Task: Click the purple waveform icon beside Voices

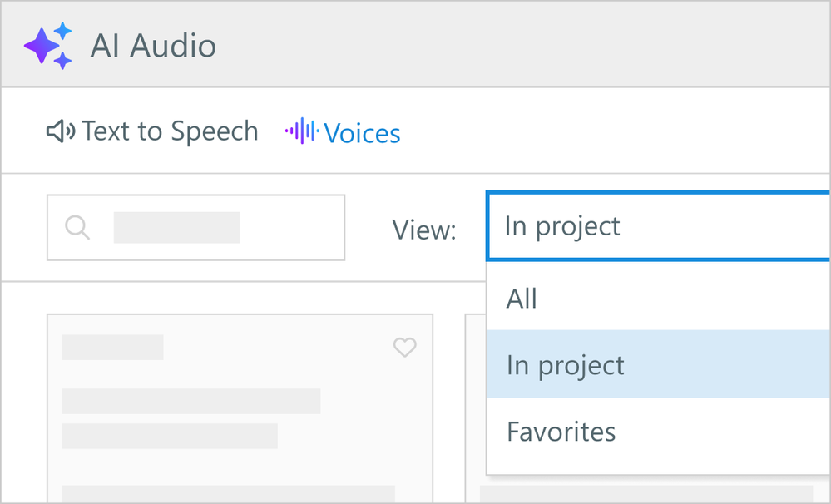Action: click(x=302, y=131)
